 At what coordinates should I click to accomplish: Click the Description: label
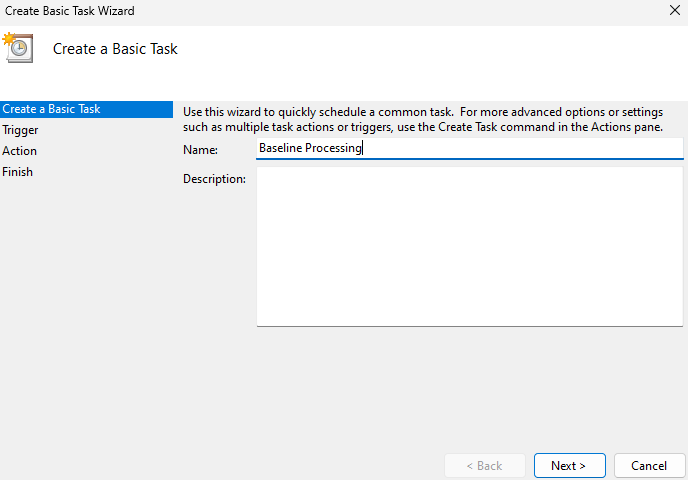pos(214,179)
